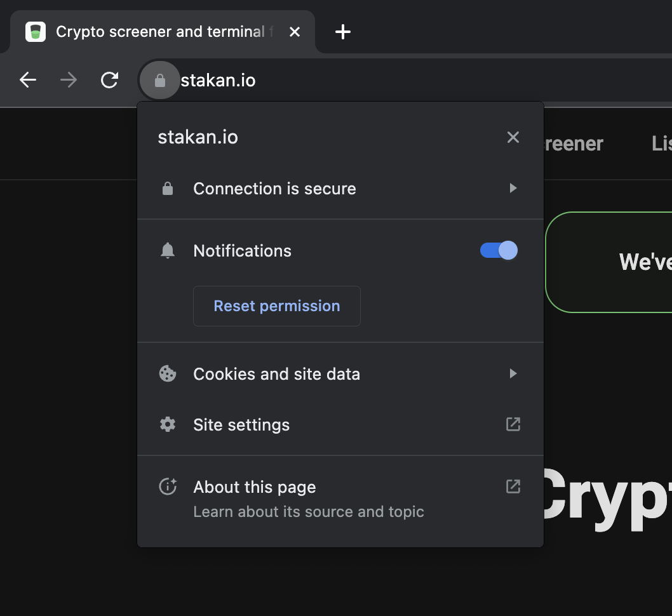Screen dimensions: 672x616
Task: Click the external link icon for Site settings
Action: [x=513, y=424]
